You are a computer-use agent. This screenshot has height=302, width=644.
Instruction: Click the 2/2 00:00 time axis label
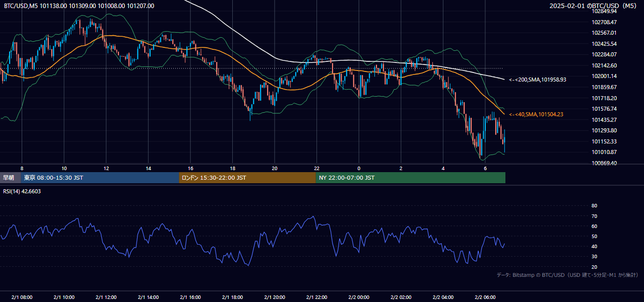(x=359, y=297)
